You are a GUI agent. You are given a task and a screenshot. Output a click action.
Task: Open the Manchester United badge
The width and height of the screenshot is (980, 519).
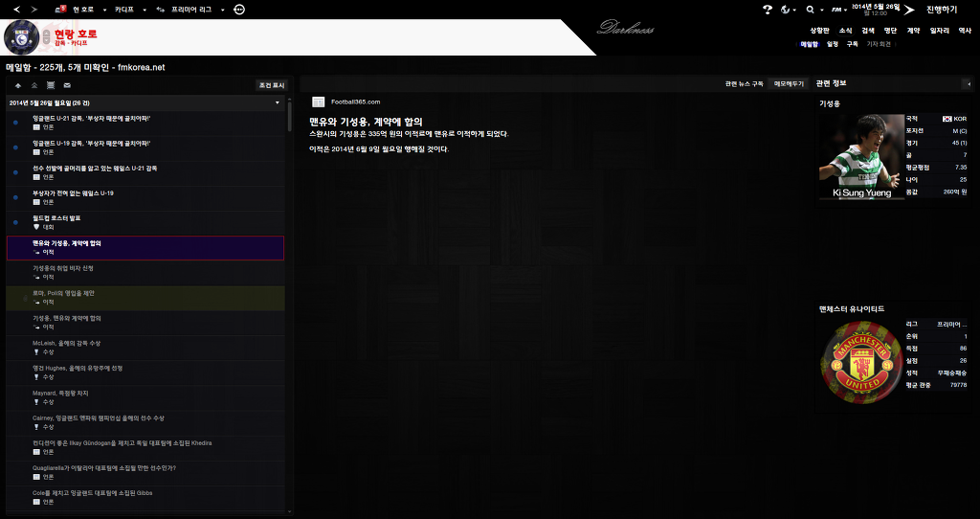point(862,363)
